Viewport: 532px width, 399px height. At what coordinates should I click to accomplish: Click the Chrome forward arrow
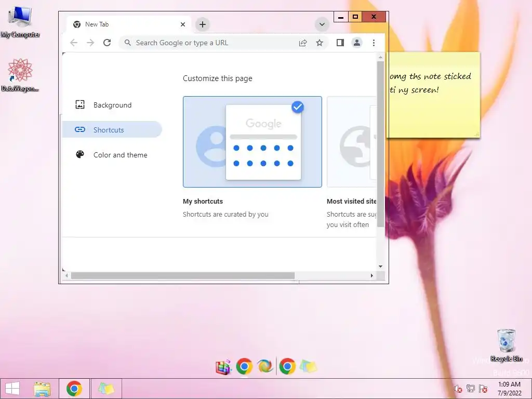[90, 43]
